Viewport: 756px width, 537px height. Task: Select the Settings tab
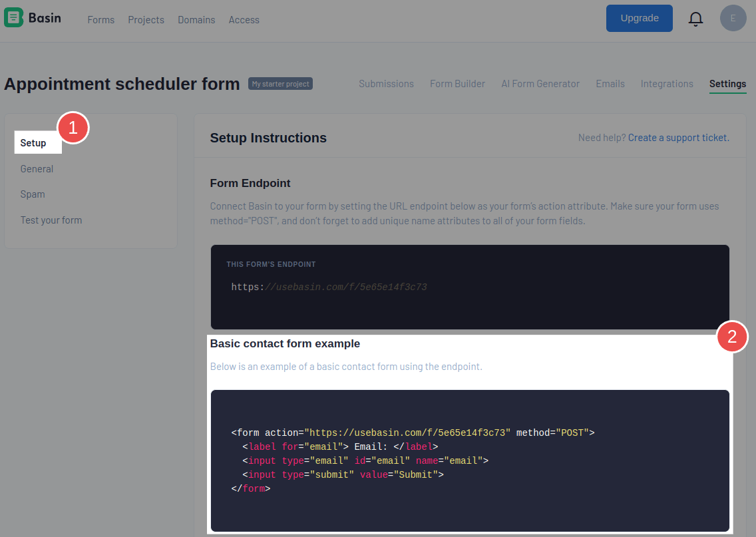point(727,83)
